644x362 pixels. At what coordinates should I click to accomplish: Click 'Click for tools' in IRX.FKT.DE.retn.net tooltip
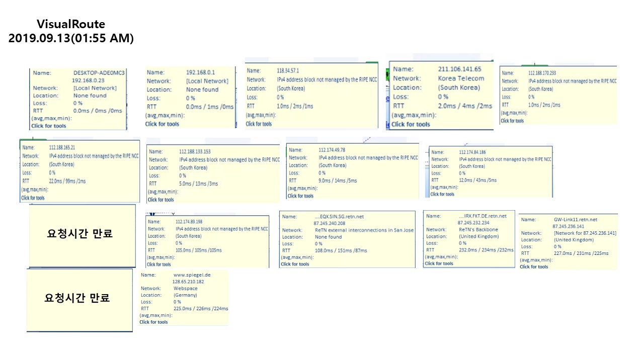(x=439, y=263)
